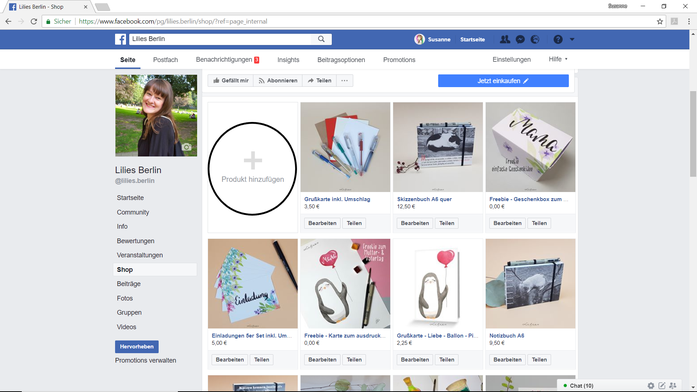The image size is (697, 392).
Task: Open friend requests icon
Action: pyautogui.click(x=505, y=39)
